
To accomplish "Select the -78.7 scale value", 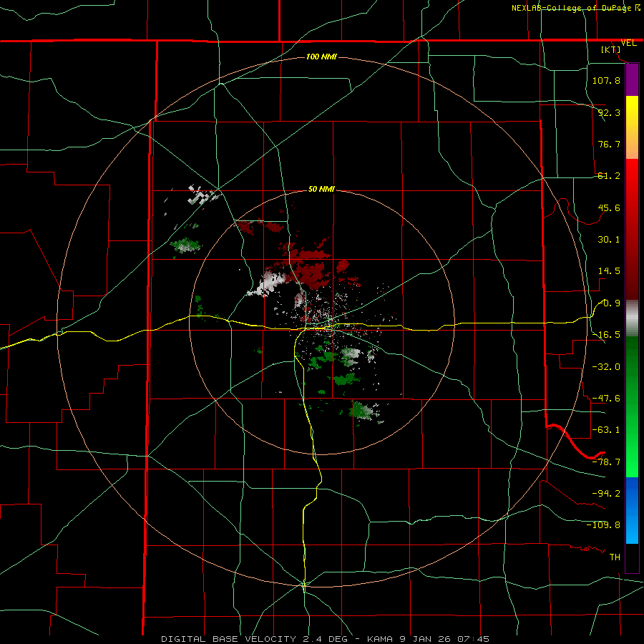I will pos(606,462).
